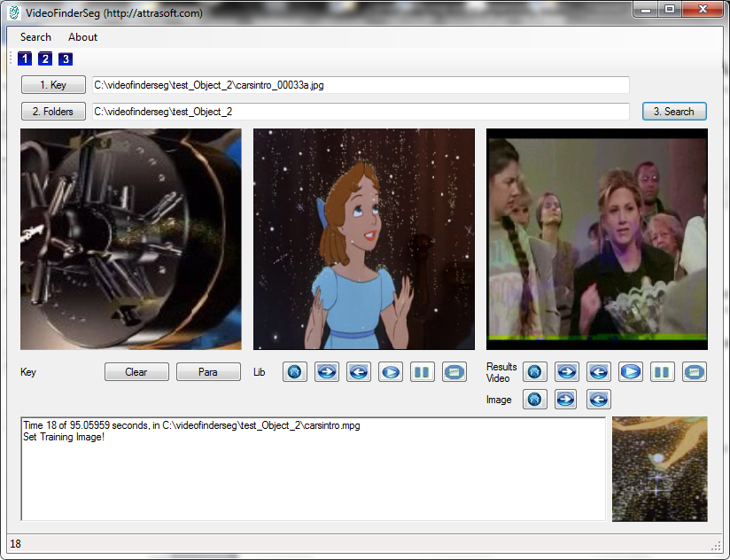Click the Results Video label

tap(501, 372)
